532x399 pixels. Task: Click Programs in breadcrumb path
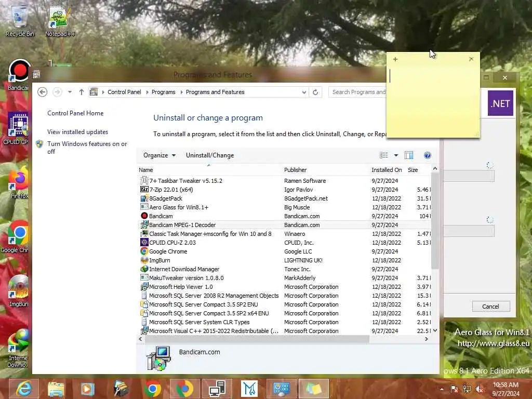coord(164,92)
